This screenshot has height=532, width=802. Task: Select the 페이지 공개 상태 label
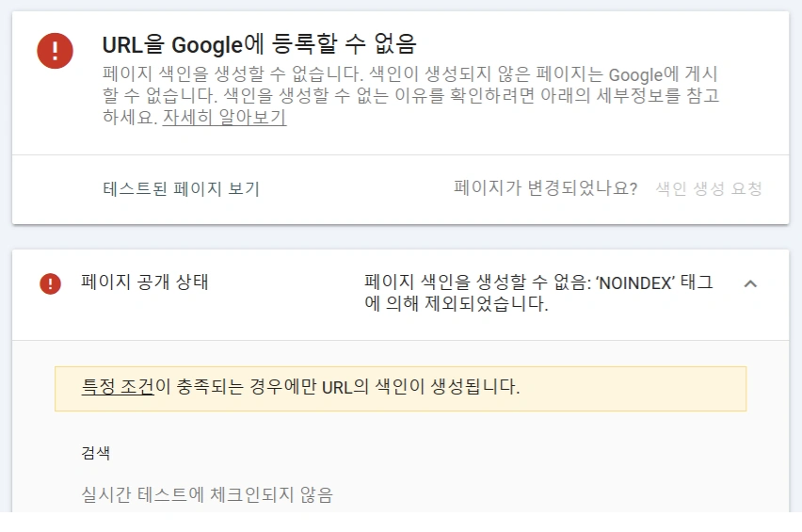pos(145,282)
